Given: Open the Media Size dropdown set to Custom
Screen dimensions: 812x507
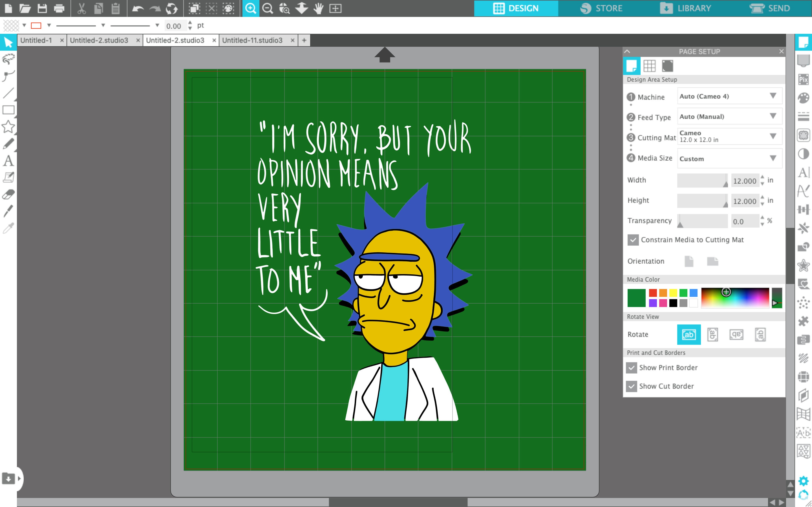Looking at the screenshot, I should click(729, 158).
